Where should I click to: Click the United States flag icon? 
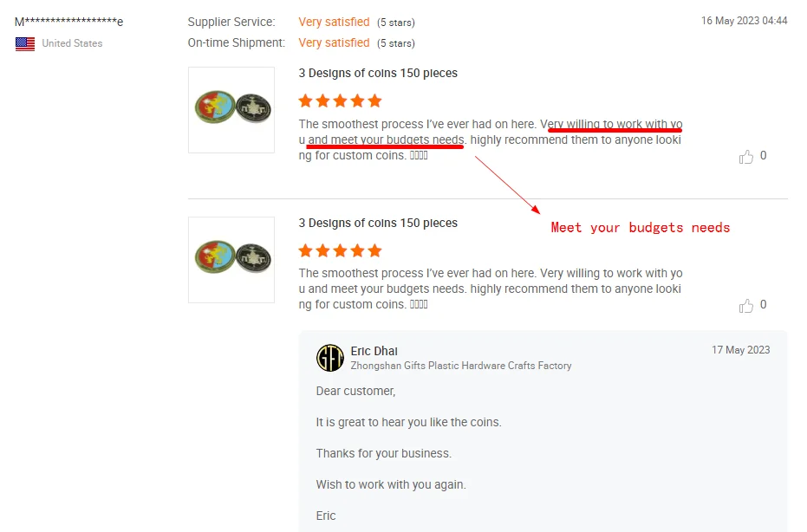(25, 43)
